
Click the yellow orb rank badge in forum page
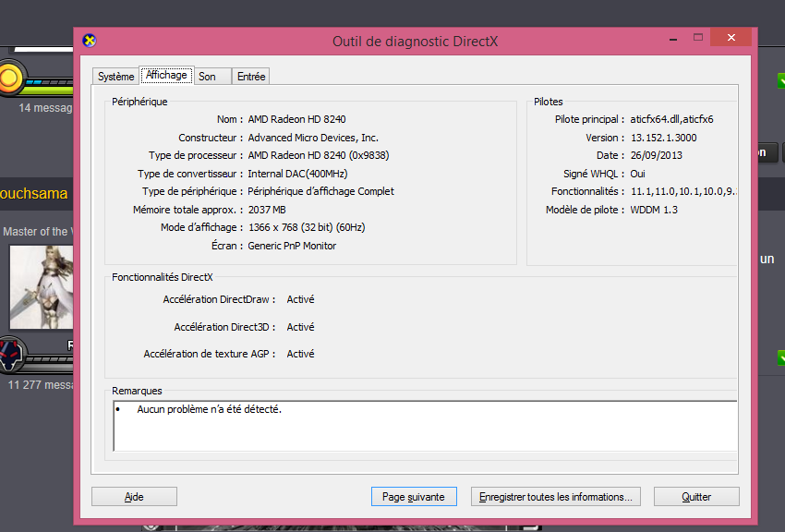(x=10, y=79)
